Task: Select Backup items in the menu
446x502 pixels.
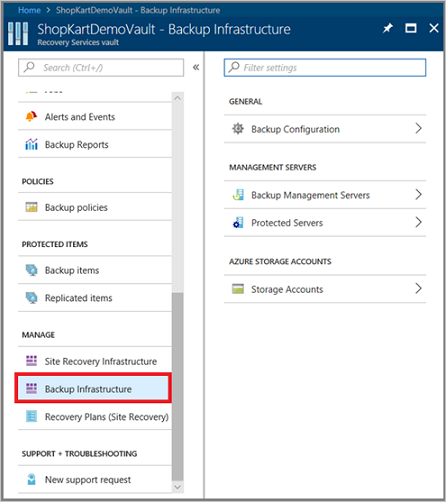Action: point(95,270)
